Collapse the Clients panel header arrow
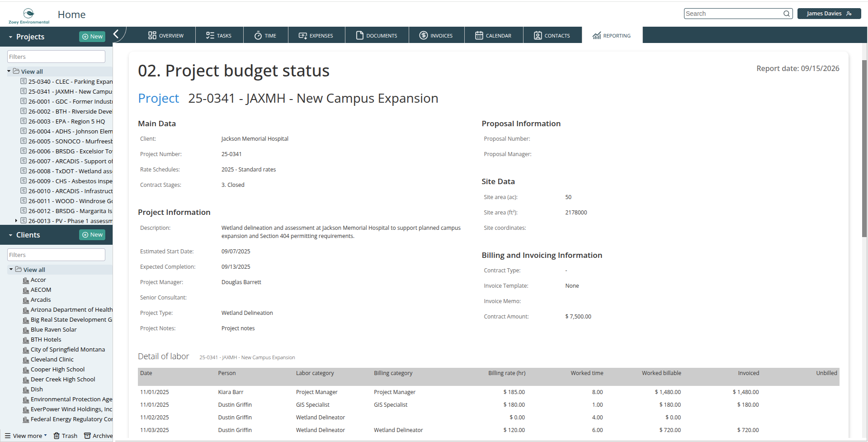868x442 pixels. (x=10, y=235)
